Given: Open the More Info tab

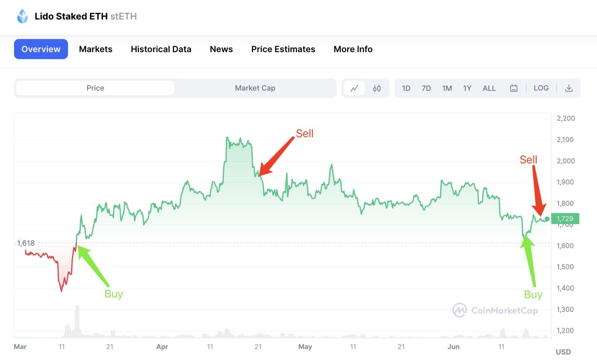Looking at the screenshot, I should 353,49.
